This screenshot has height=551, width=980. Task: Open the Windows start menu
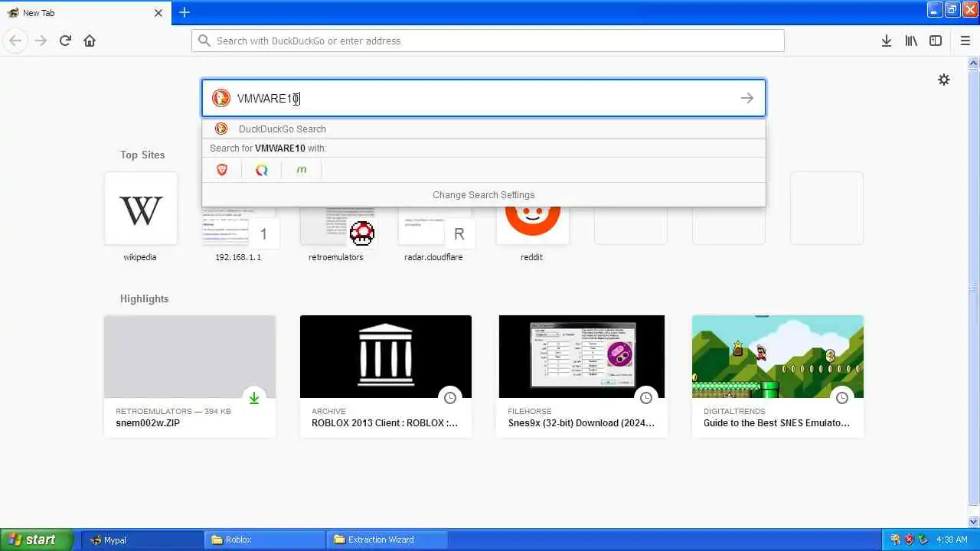[37, 540]
